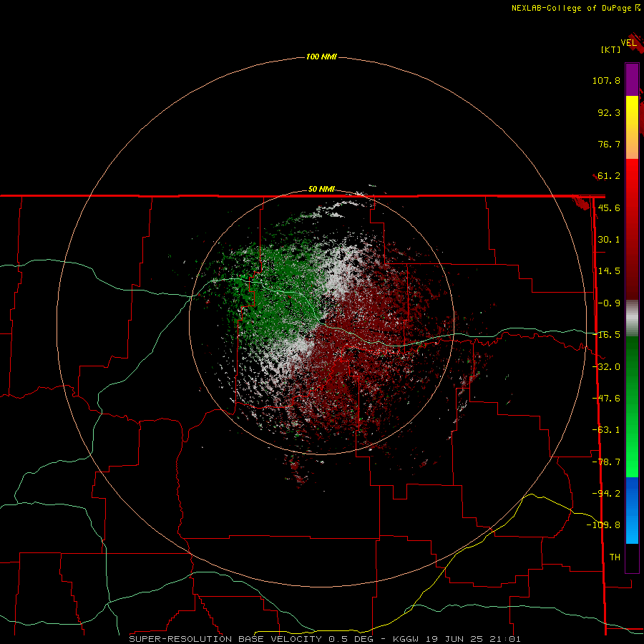Click the 107.8 velocity scale value
Image resolution: width=644 pixels, height=644 pixels.
tap(606, 80)
